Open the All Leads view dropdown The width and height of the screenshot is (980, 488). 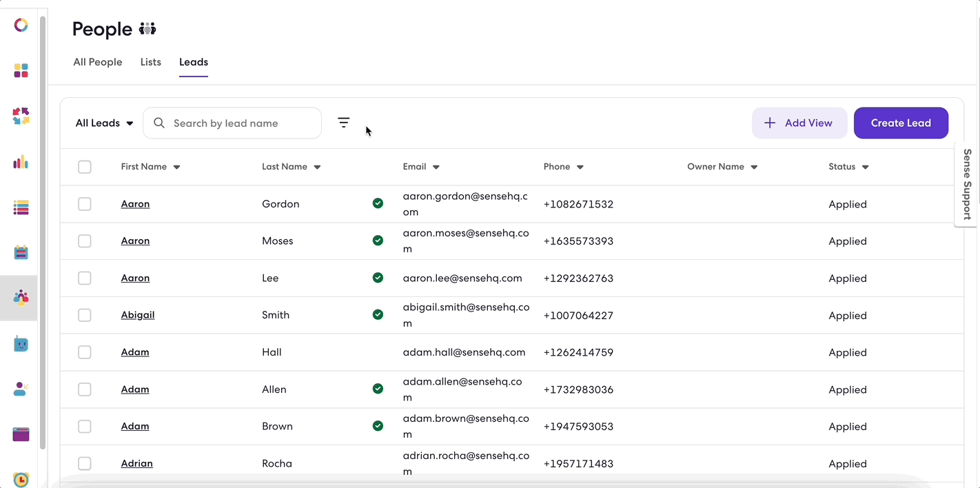coord(104,123)
